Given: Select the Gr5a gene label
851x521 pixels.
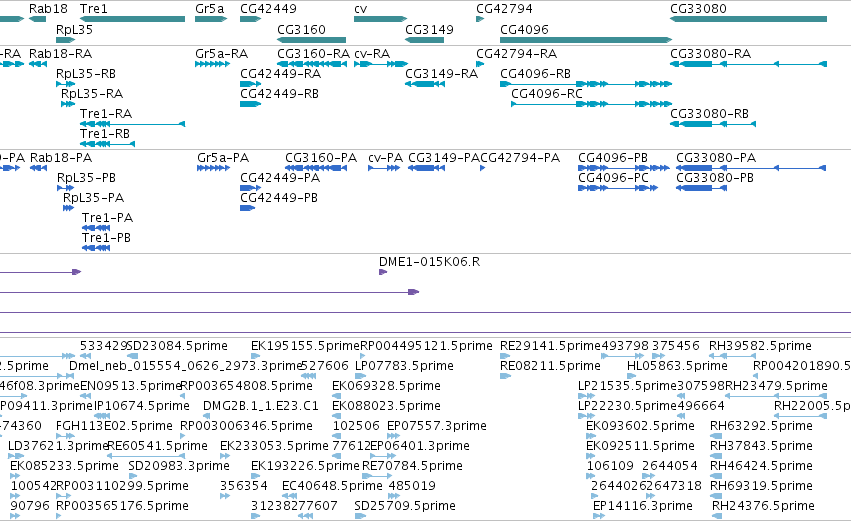Looking at the screenshot, I should click(209, 9).
